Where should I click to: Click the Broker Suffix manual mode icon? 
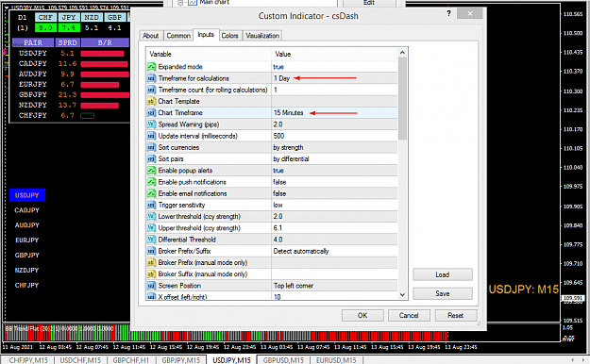pyautogui.click(x=151, y=274)
